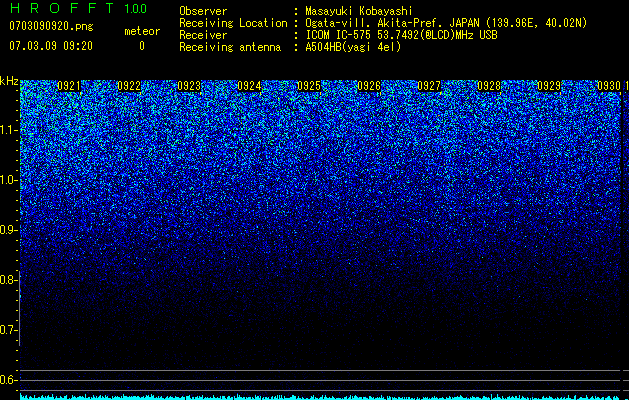The height and width of the screenshot is (400, 629).
Task: Click the gray vertical bar beside the 0.8 label
Action: point(20,308)
